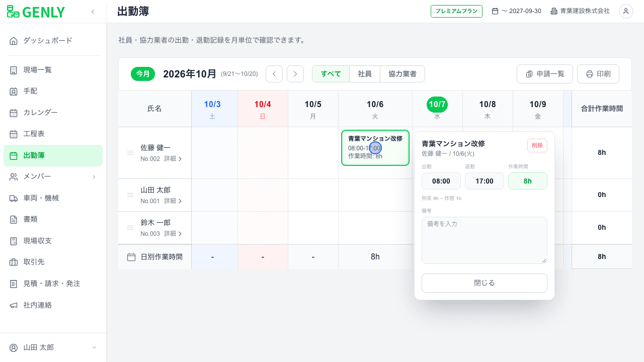Click the 拘束 9h − 休憩 1h note
Image resolution: width=644 pixels, height=362 pixels.
(x=442, y=199)
